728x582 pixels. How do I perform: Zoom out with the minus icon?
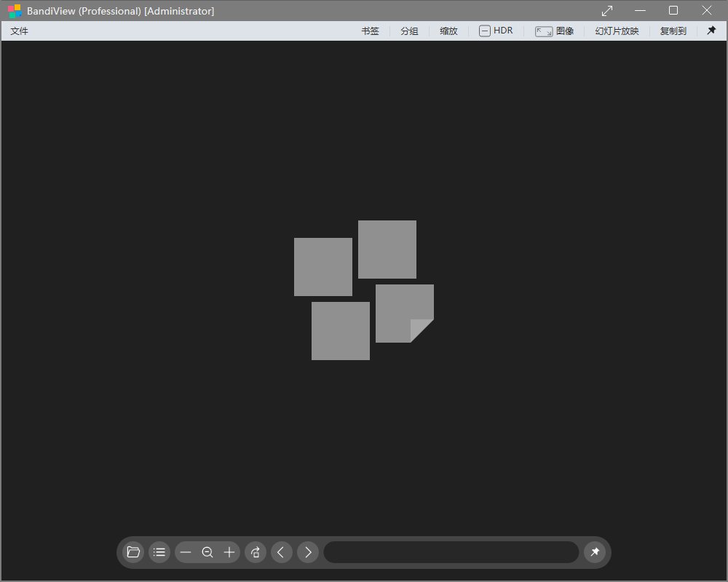186,552
